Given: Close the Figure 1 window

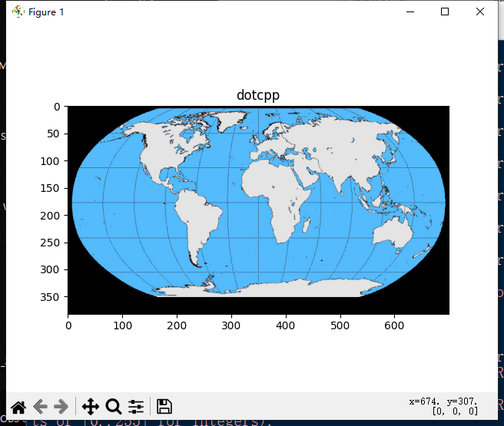Looking at the screenshot, I should point(480,12).
